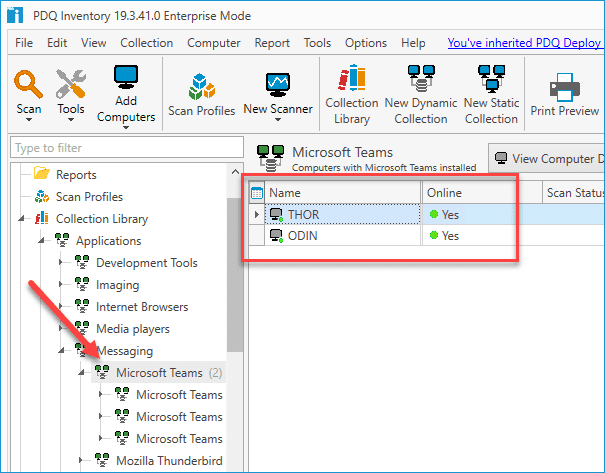Viewport: 605px width, 473px height.
Task: Open the File menu
Action: click(24, 43)
